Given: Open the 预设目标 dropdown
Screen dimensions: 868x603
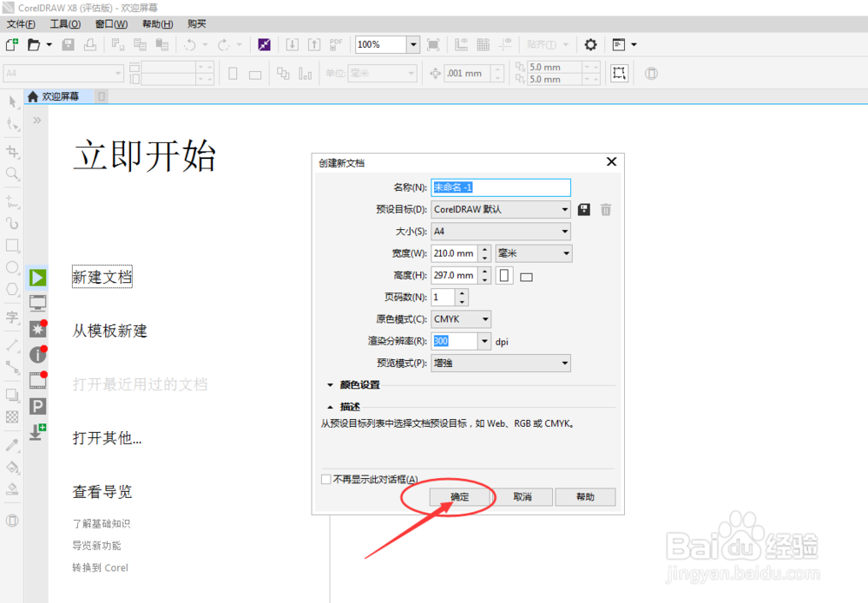Looking at the screenshot, I should click(x=501, y=209).
